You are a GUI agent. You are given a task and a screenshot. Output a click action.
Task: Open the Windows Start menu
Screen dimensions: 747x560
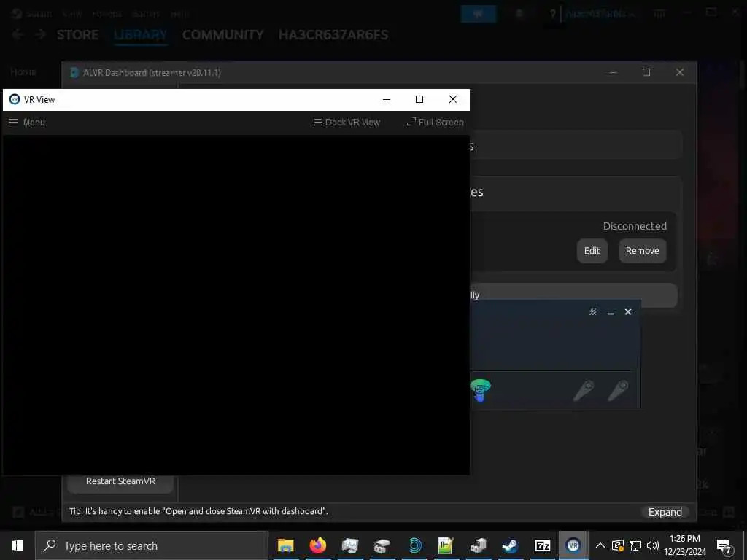click(x=18, y=545)
